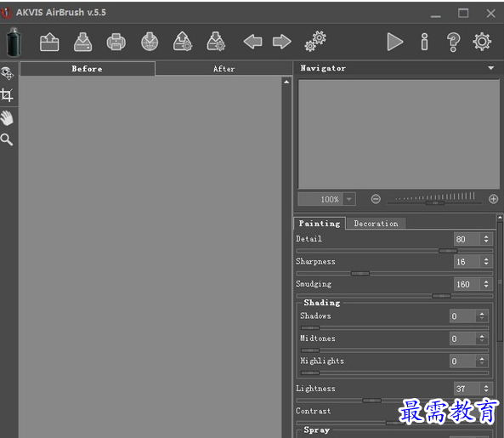Step the Midtones value spinner
Viewport: 504px width, 438px height.
click(482, 338)
